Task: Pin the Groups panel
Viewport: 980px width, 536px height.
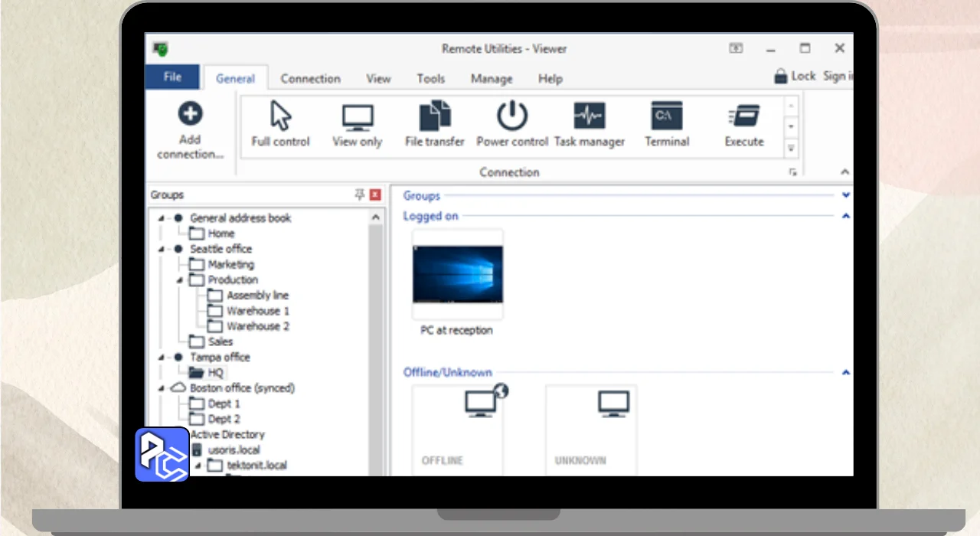Action: [x=359, y=195]
